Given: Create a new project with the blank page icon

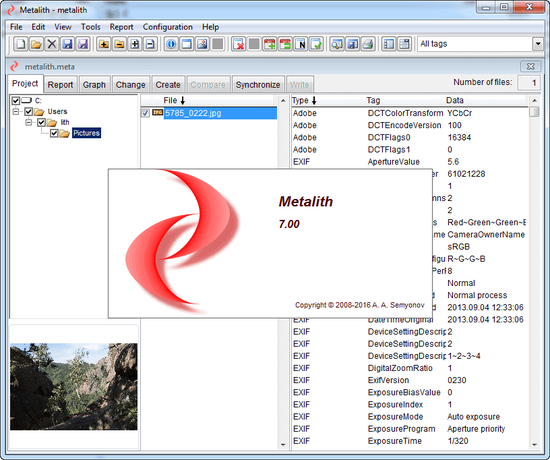Looking at the screenshot, I should (21, 44).
